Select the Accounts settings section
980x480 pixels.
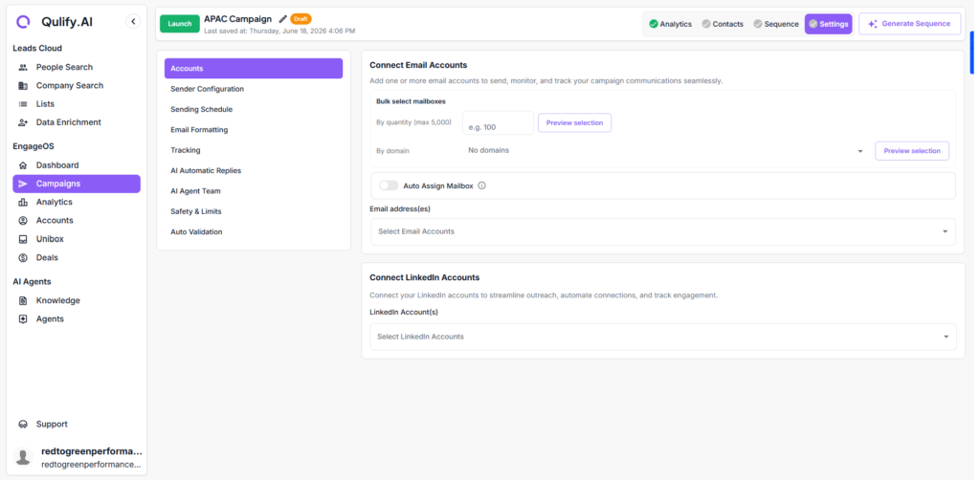click(253, 69)
